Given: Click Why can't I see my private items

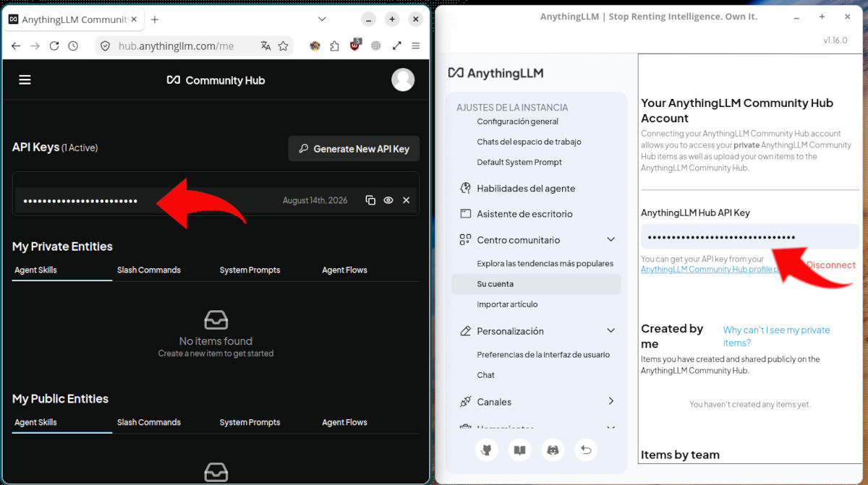Looking at the screenshot, I should pyautogui.click(x=777, y=336).
